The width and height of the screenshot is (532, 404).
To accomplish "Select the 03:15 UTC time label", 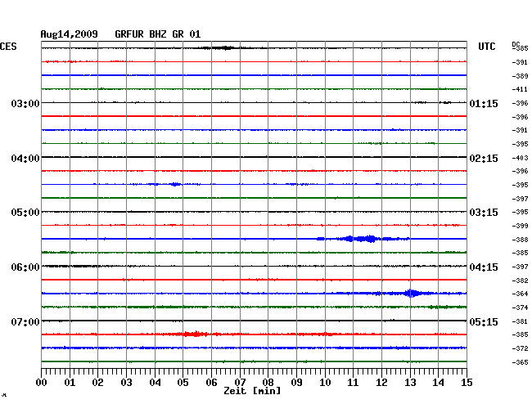I will (x=484, y=213).
